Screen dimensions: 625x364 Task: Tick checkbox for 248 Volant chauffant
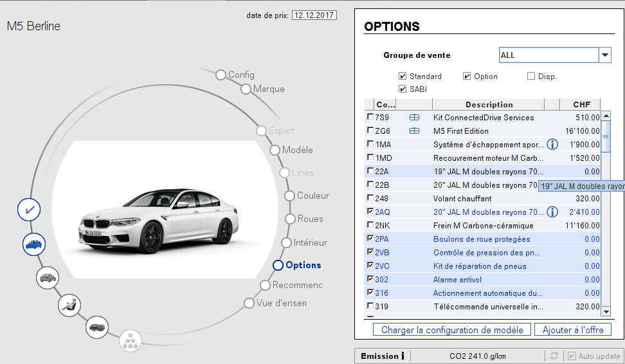370,199
